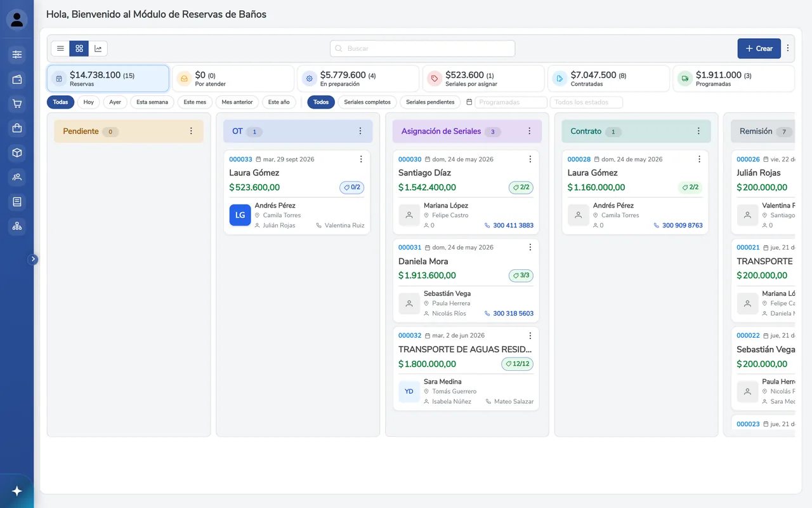
Task: Select the Reservas $14.738.100 summary card
Action: click(108, 79)
